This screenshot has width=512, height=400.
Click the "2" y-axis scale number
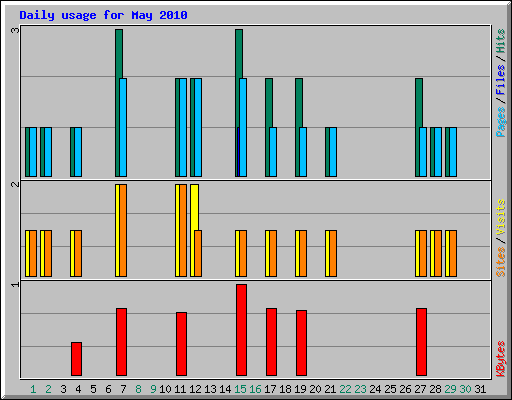15,184
